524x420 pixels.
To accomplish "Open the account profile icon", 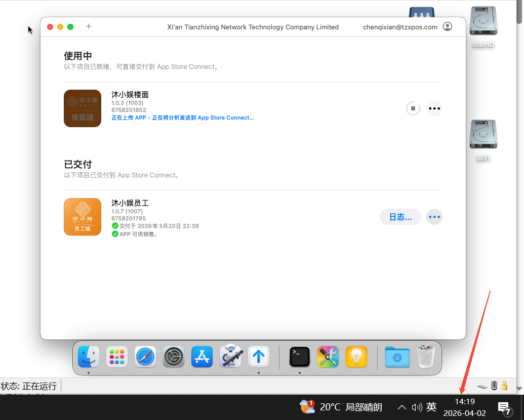I will coord(447,27).
